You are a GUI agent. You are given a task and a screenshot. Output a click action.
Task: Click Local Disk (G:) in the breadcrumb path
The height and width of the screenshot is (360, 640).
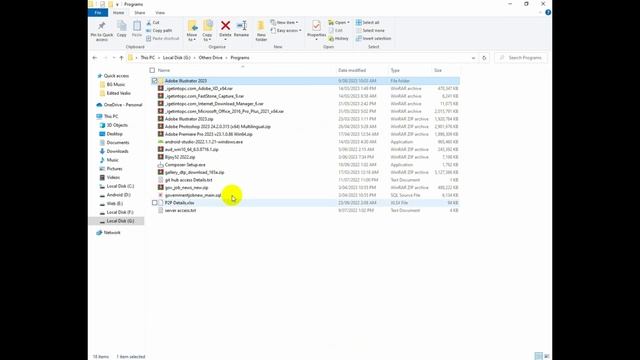click(x=177, y=58)
